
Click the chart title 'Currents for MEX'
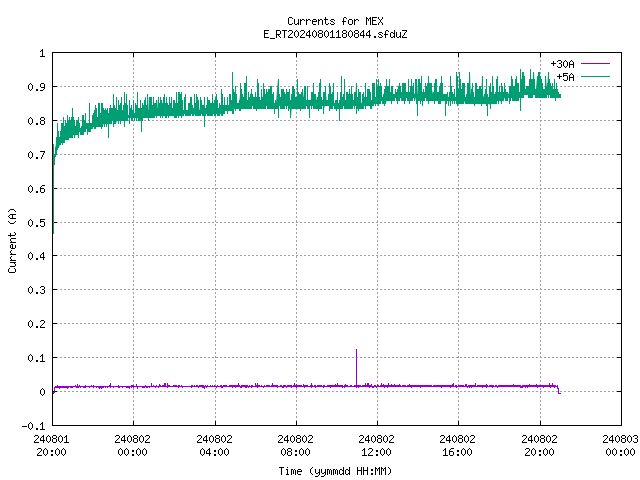335,21
